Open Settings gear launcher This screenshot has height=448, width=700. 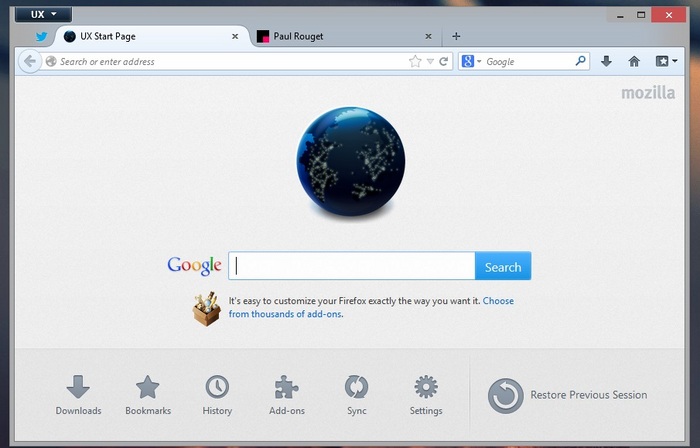426,395
